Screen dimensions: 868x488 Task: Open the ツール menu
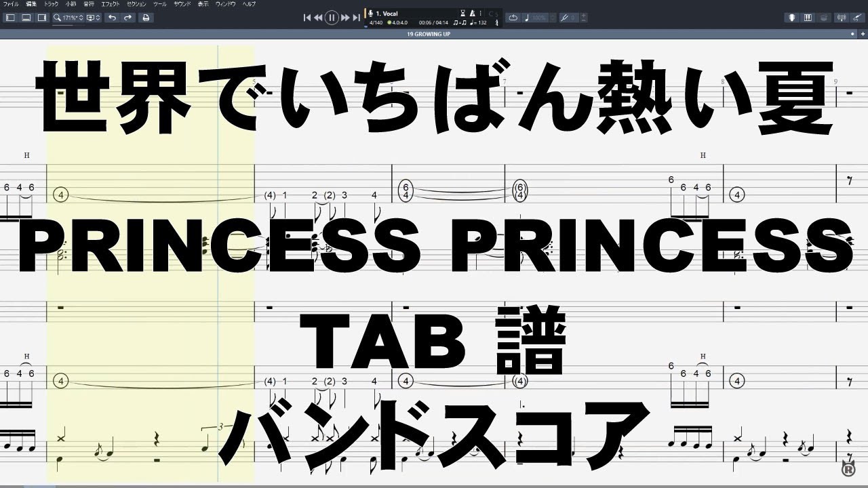[160, 4]
